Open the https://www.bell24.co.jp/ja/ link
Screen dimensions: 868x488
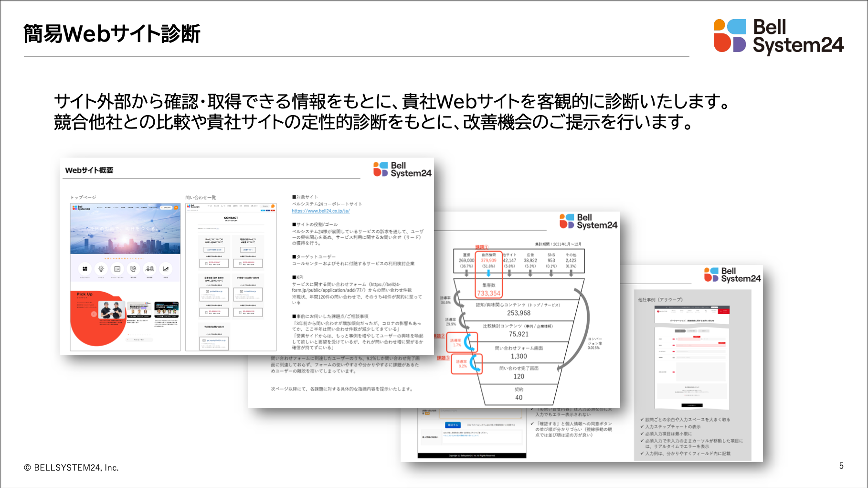[321, 211]
